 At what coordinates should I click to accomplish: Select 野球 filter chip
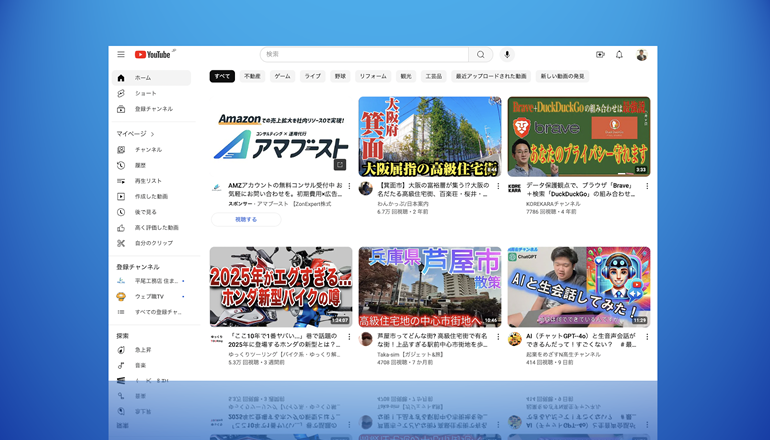(x=340, y=76)
